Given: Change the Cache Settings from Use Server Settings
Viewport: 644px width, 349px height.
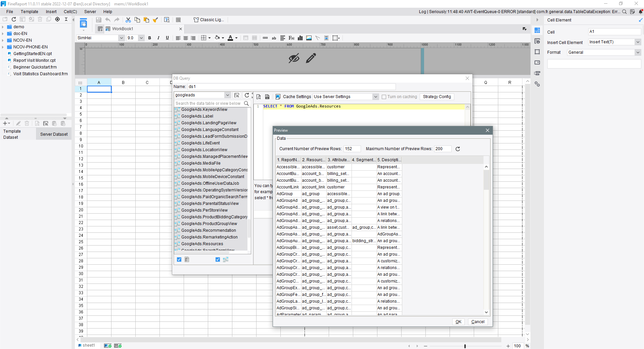Looking at the screenshot, I should (x=376, y=97).
